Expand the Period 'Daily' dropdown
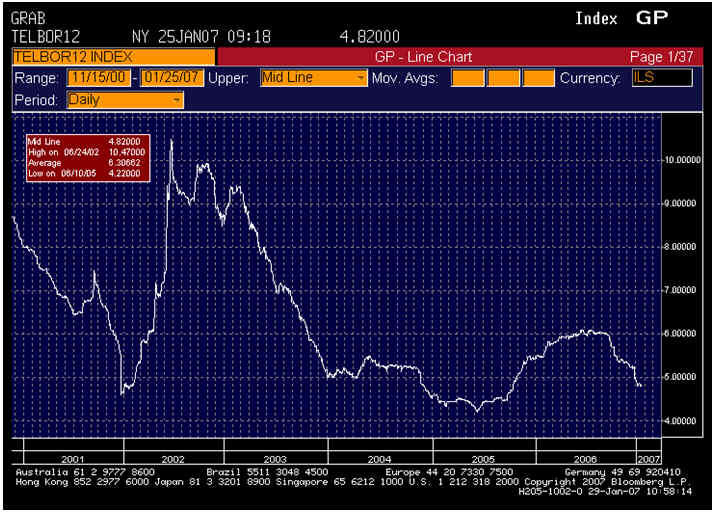Screen dimensions: 714x513 pyautogui.click(x=177, y=100)
